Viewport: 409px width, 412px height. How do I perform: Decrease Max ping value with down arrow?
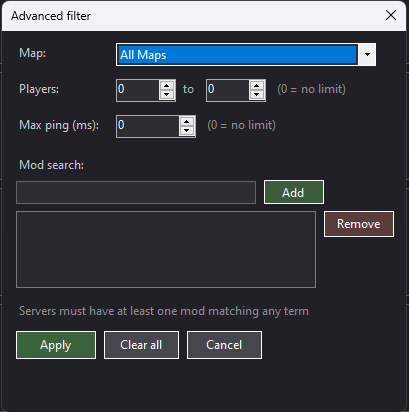click(x=187, y=131)
